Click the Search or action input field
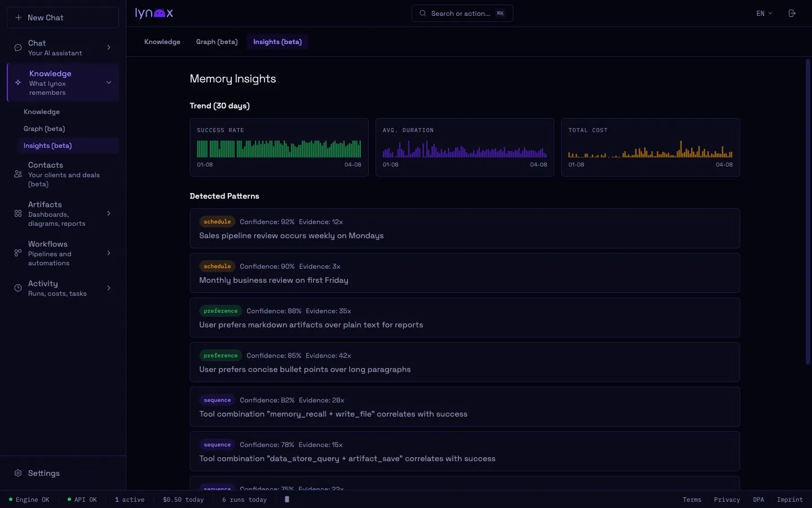Image resolution: width=812 pixels, height=508 pixels. coord(462,14)
